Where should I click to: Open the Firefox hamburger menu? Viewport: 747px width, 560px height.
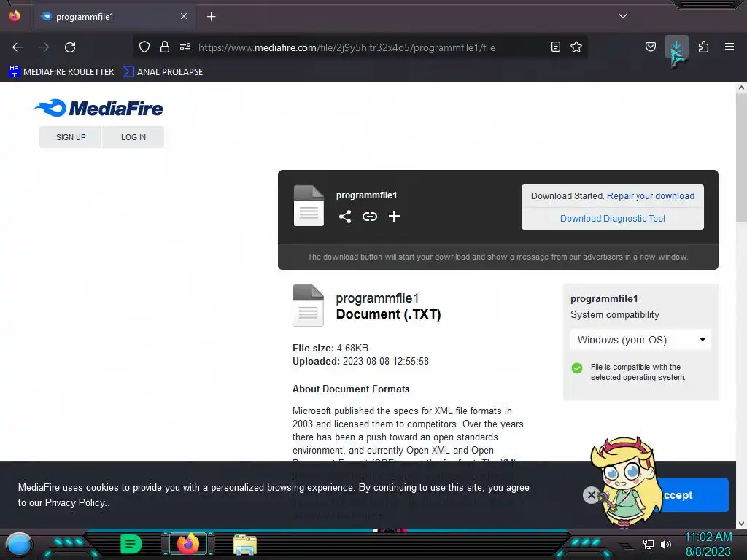pos(729,47)
